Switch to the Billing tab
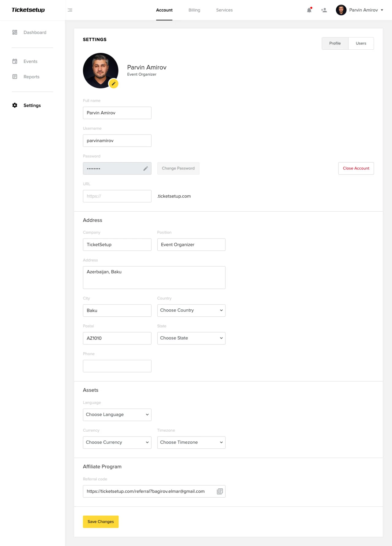 (x=194, y=10)
